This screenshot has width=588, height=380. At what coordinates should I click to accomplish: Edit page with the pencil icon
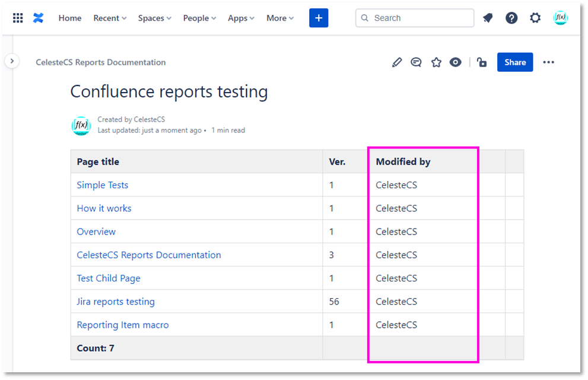pyautogui.click(x=397, y=62)
